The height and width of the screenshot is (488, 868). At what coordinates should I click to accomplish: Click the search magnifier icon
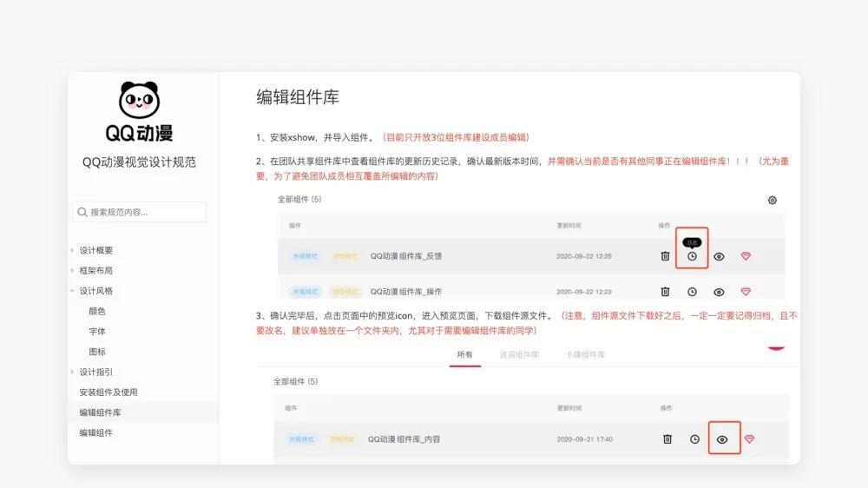pos(82,212)
